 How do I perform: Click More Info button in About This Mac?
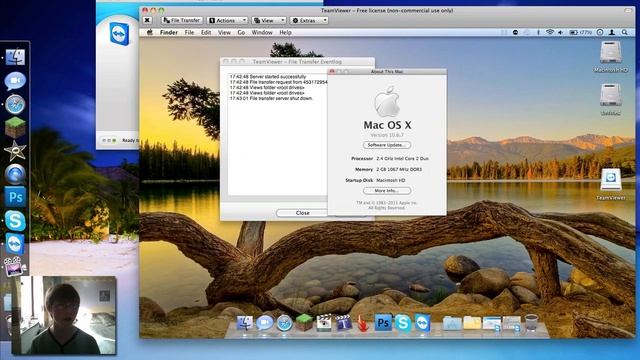tap(387, 191)
